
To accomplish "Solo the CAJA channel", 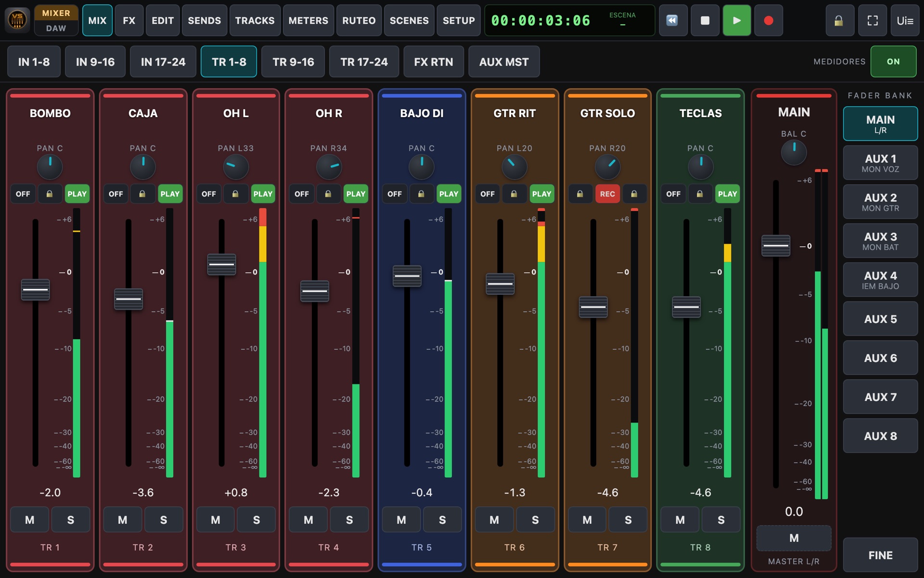I will (164, 520).
